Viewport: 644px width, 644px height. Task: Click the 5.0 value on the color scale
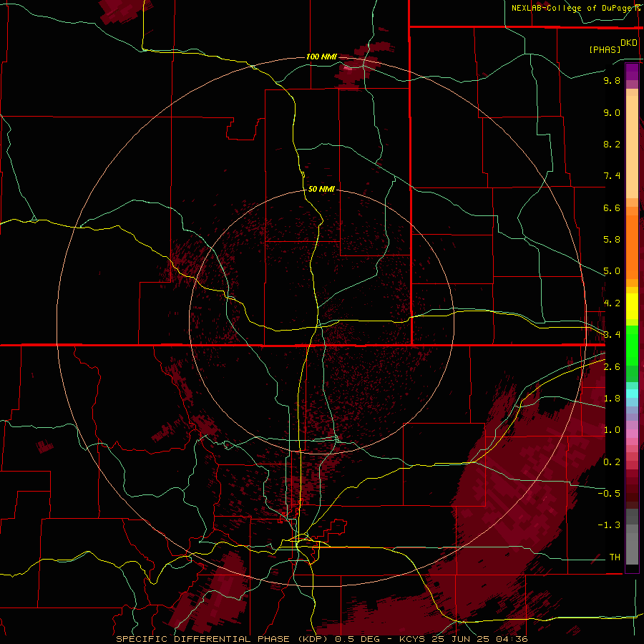click(612, 271)
